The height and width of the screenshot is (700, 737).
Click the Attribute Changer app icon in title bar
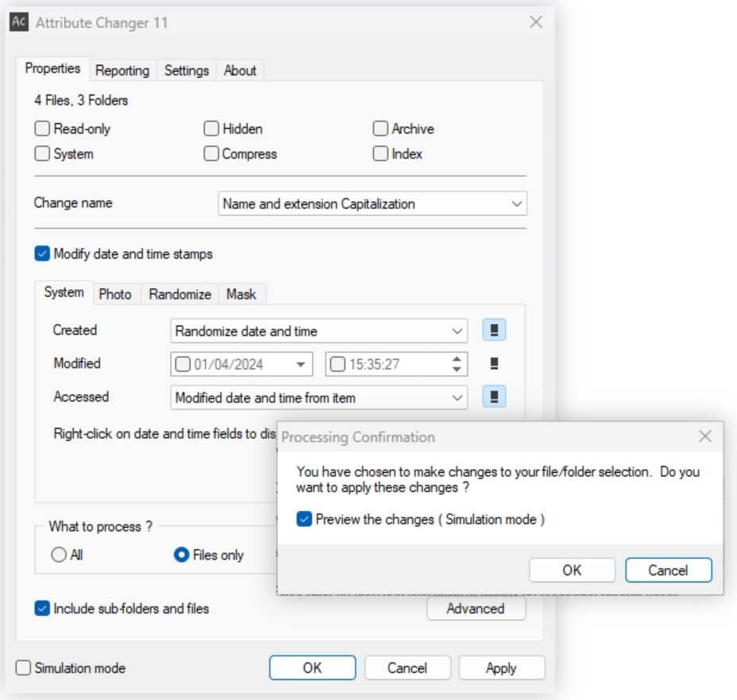tap(19, 21)
